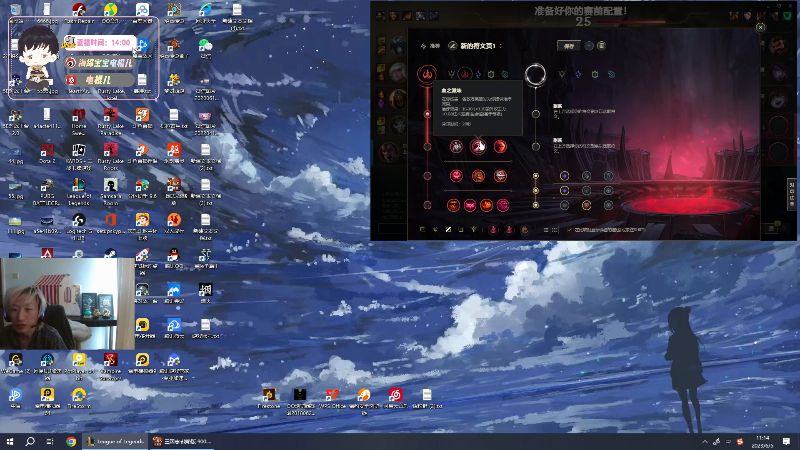
Task: Choose Sorcery as secondary rune path
Action: pos(578,74)
